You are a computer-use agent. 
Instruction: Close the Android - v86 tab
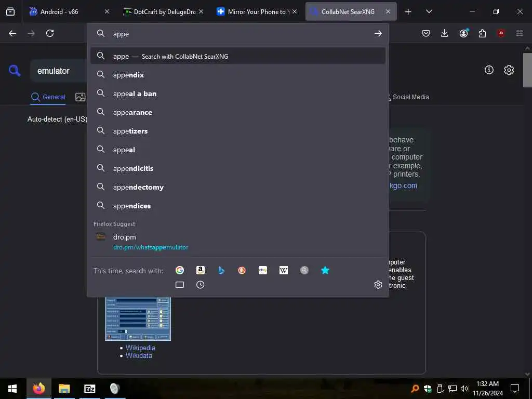click(x=107, y=11)
